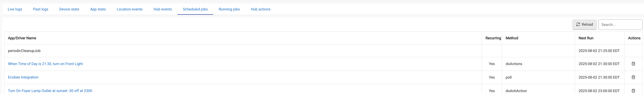The height and width of the screenshot is (94, 644).
Task: Delete the Ecobee Integration scheduled job
Action: click(633, 77)
